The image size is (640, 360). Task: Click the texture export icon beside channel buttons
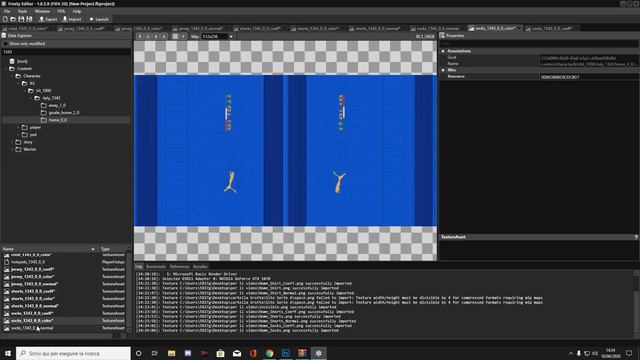(175, 36)
